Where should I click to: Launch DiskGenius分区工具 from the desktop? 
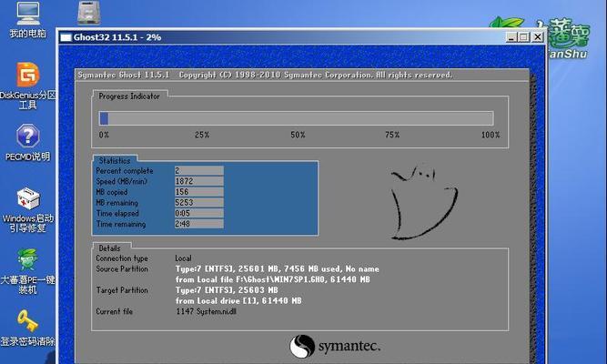click(28, 86)
